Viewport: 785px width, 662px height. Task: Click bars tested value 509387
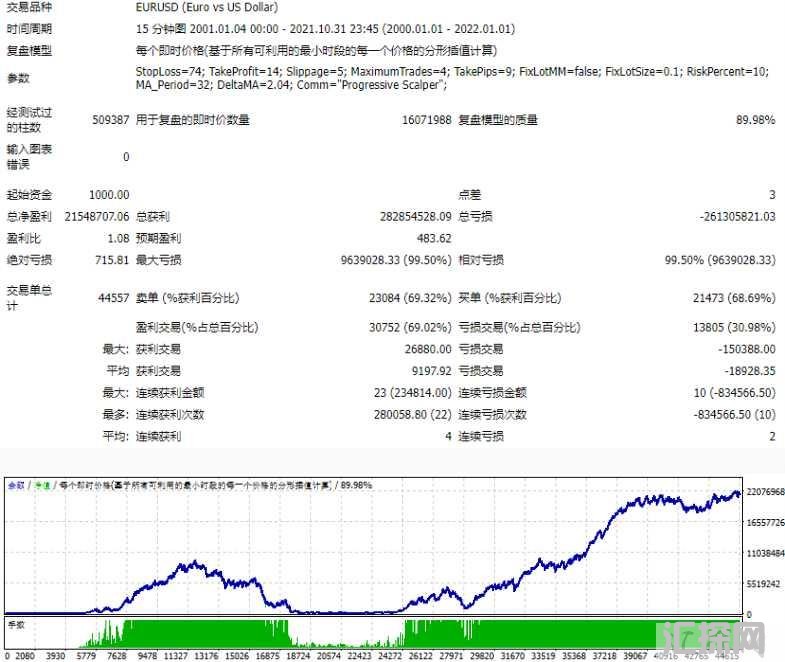click(111, 120)
